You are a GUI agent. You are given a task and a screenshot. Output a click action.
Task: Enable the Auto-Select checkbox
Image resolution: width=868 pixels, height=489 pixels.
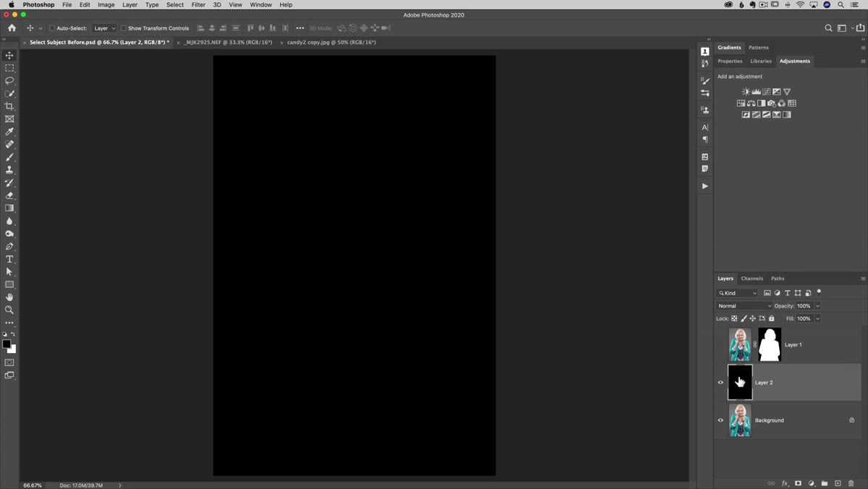(x=52, y=28)
